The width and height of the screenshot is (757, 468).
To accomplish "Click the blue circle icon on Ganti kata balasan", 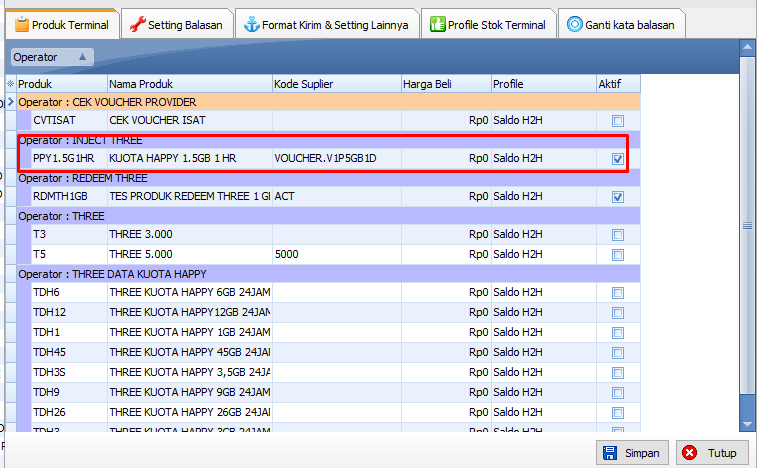I will coord(575,24).
